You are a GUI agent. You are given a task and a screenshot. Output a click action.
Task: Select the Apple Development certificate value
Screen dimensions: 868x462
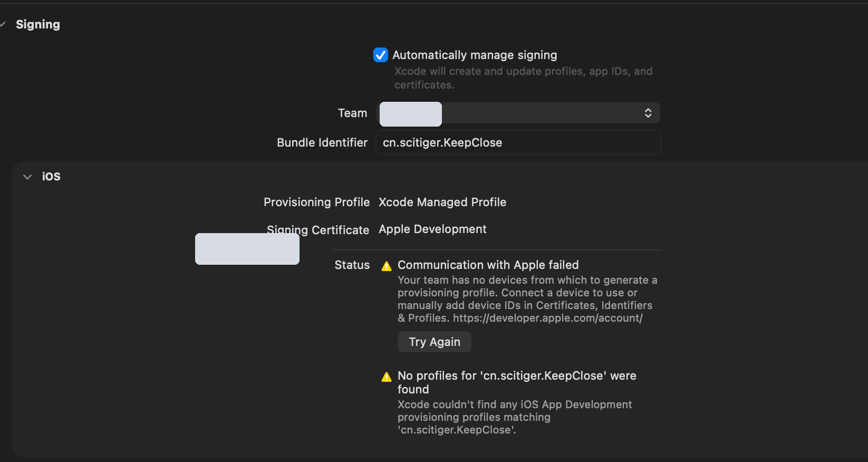pyautogui.click(x=432, y=229)
